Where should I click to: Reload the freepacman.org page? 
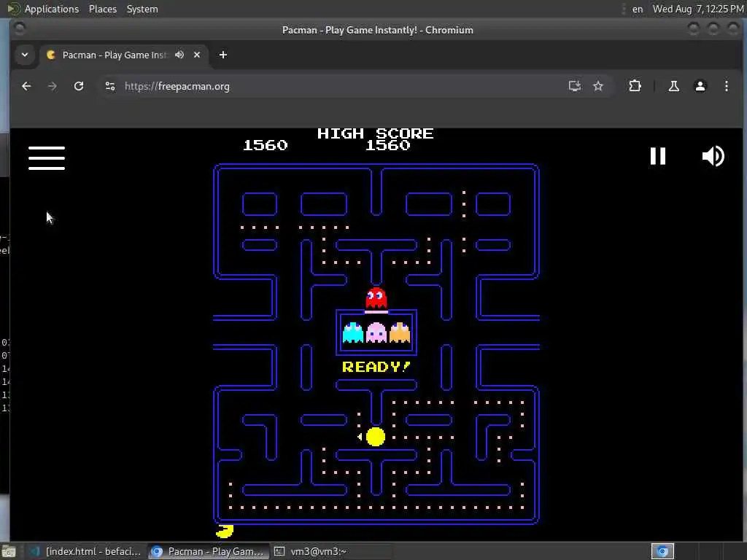click(79, 86)
